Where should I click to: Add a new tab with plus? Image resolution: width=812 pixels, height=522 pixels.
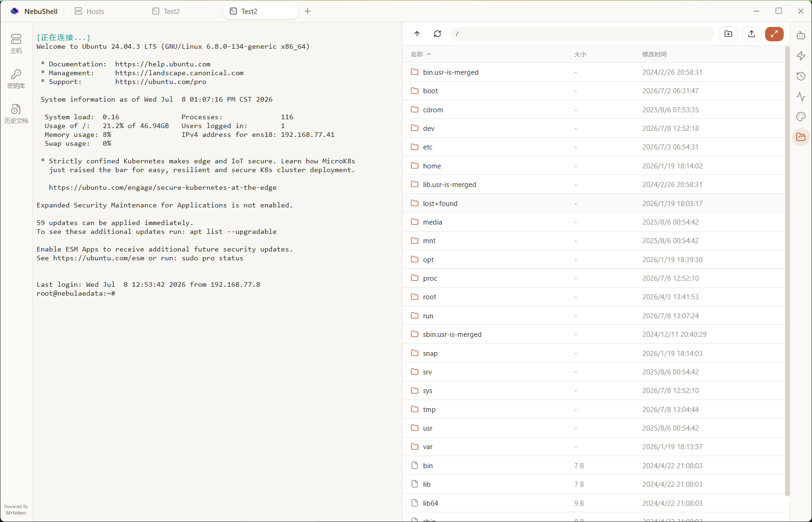(308, 11)
